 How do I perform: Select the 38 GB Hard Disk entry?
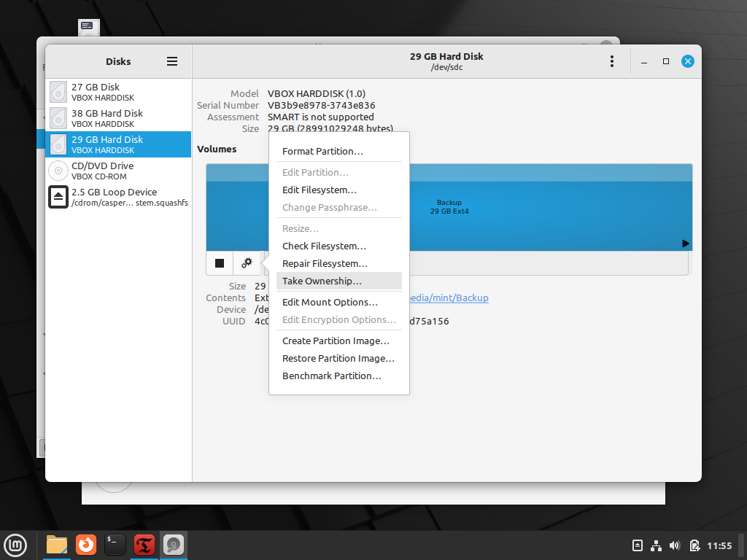(119, 118)
